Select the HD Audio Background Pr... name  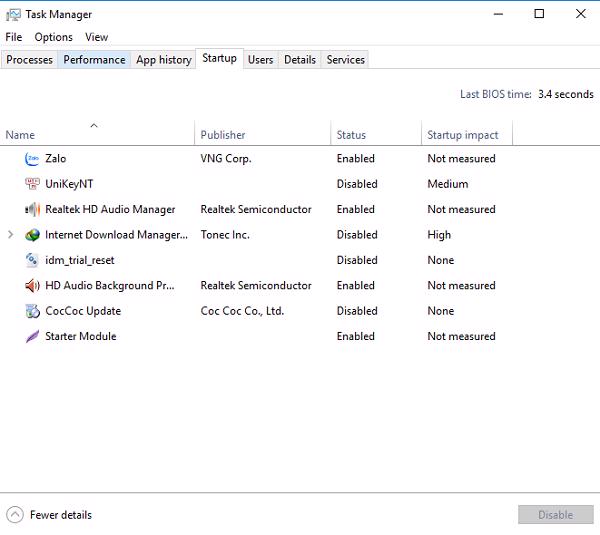click(x=110, y=285)
